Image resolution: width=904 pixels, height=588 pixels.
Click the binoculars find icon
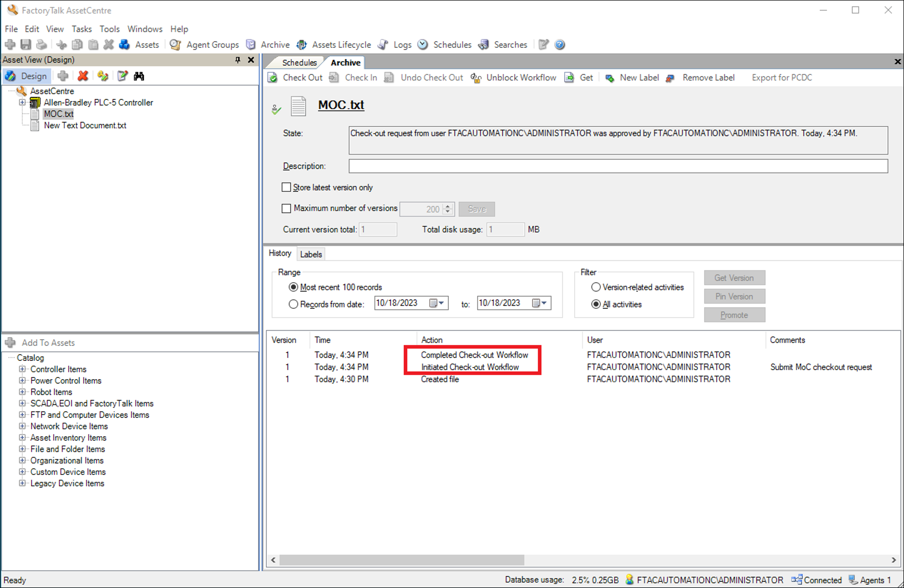tap(139, 76)
